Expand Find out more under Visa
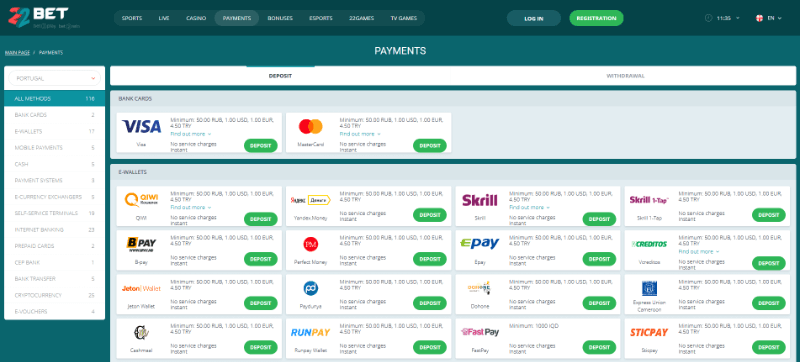The image size is (800, 362). click(x=190, y=134)
